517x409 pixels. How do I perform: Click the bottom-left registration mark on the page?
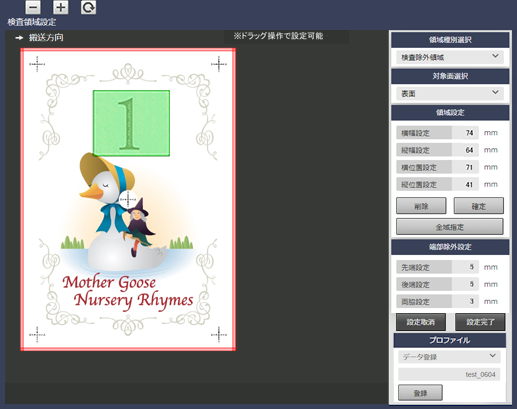click(37, 334)
